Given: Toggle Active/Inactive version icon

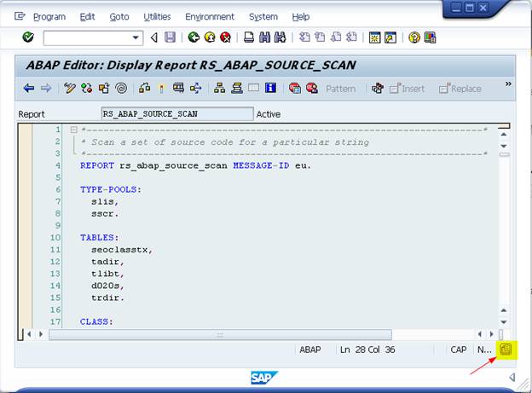Looking at the screenshot, I should click(x=86, y=89).
